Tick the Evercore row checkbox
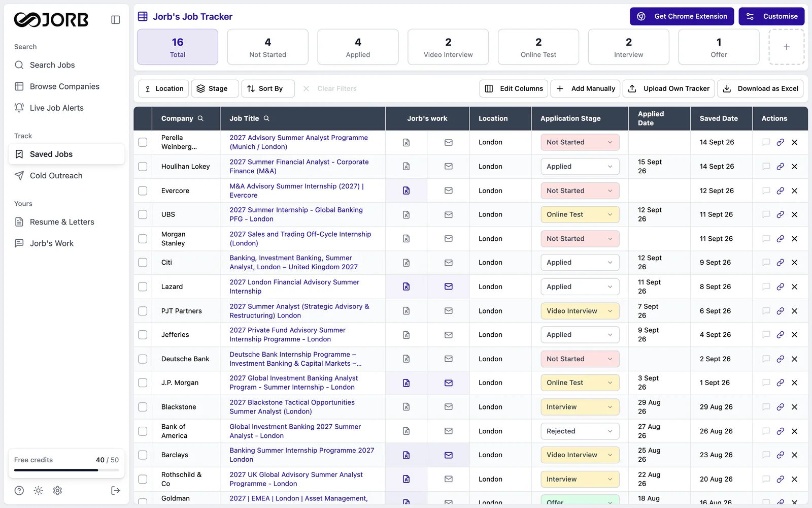Image resolution: width=812 pixels, height=508 pixels. click(143, 190)
